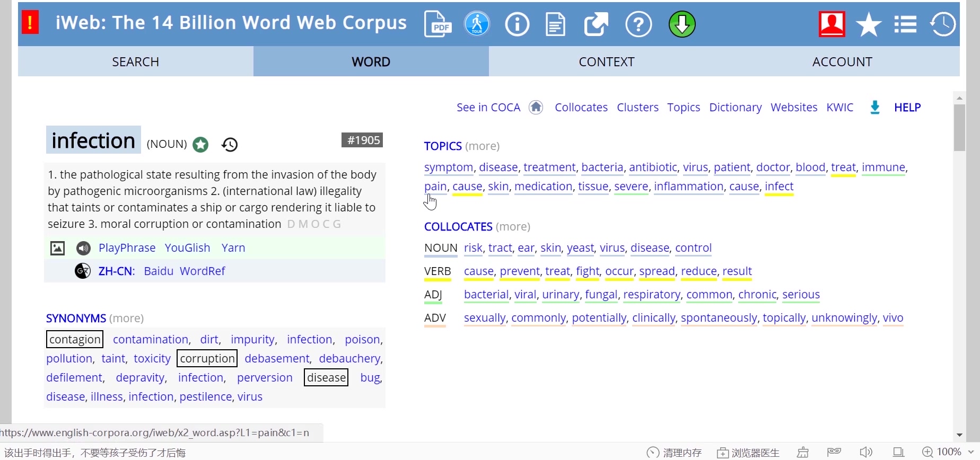Click the home icon next to See in COCA
The image size is (980, 460).
tap(536, 107)
